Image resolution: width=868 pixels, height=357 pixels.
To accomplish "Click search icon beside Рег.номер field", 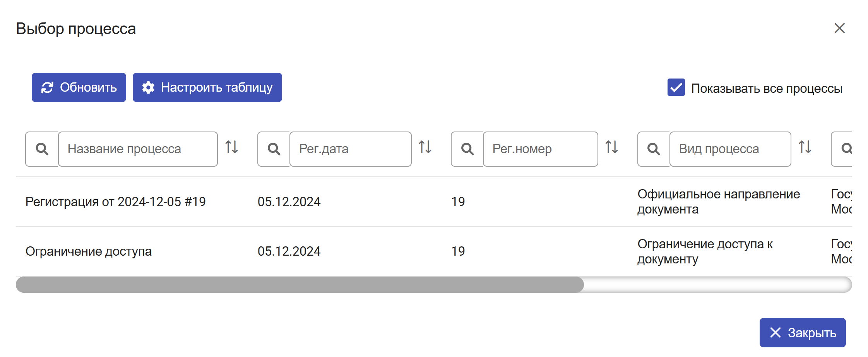I will tap(467, 149).
